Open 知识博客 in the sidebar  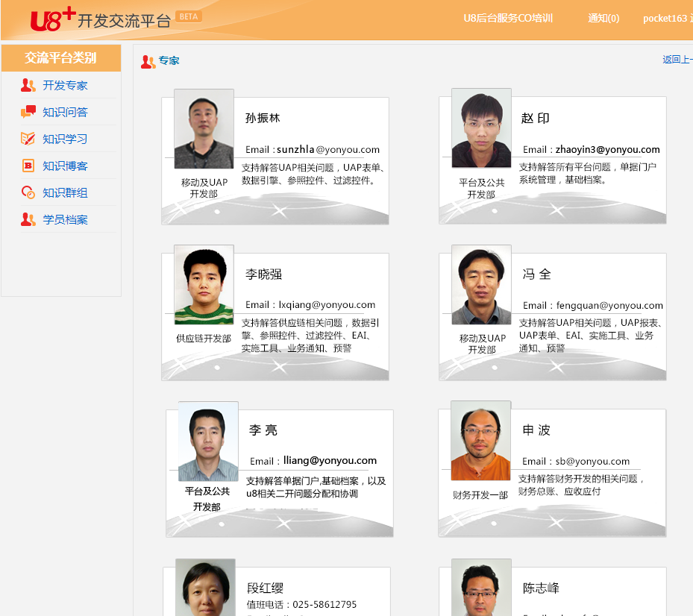click(x=65, y=166)
